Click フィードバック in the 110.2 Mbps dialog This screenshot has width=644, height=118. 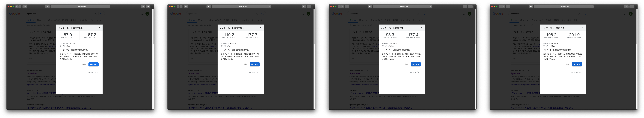point(254,72)
